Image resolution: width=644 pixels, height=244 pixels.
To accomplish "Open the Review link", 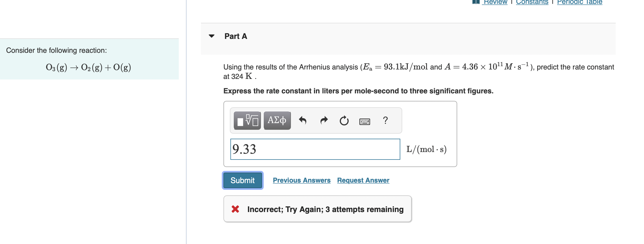I will [495, 2].
